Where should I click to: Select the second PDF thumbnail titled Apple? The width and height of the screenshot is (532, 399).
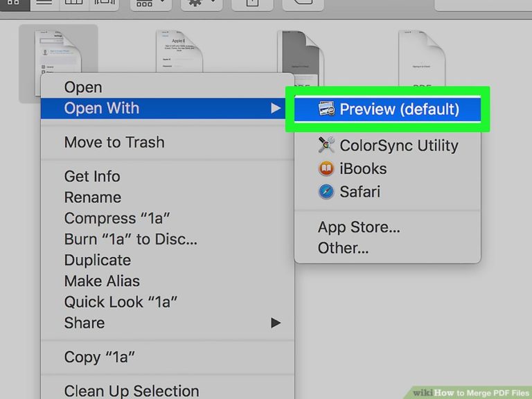(x=179, y=51)
